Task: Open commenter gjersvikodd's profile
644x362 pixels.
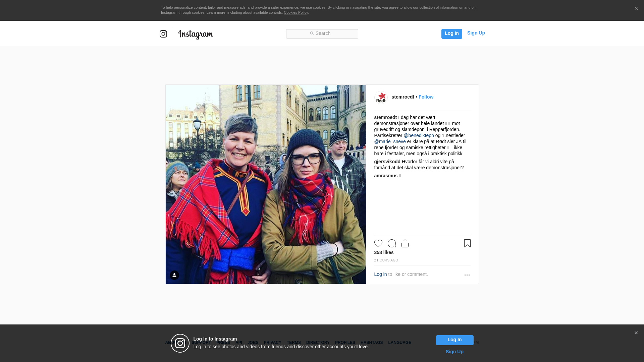Action: 387,162
